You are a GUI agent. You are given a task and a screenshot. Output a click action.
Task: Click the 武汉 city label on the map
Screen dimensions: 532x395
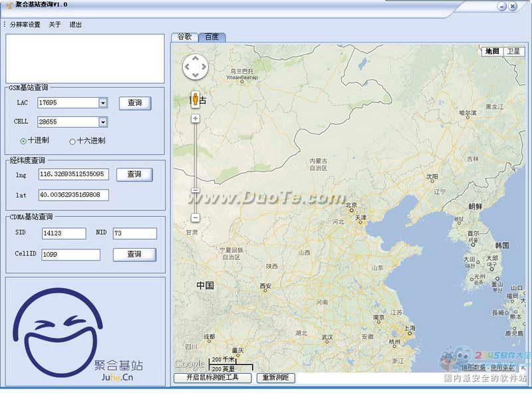327,337
